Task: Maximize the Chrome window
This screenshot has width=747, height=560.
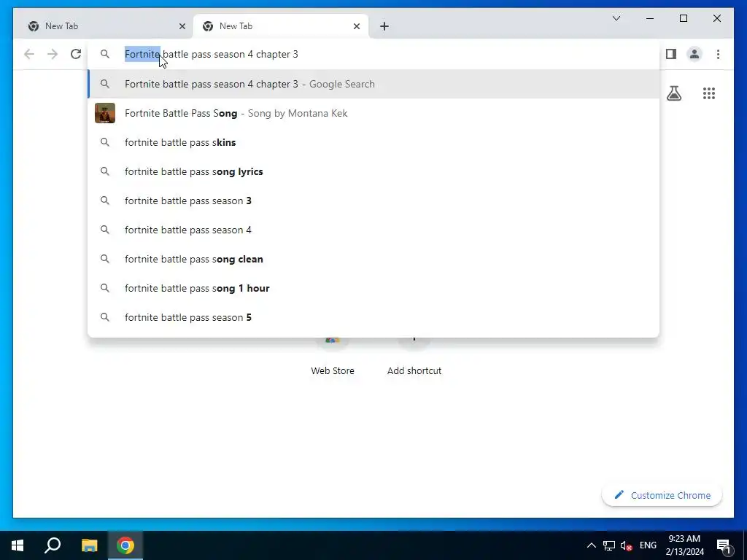Action: coord(683,18)
